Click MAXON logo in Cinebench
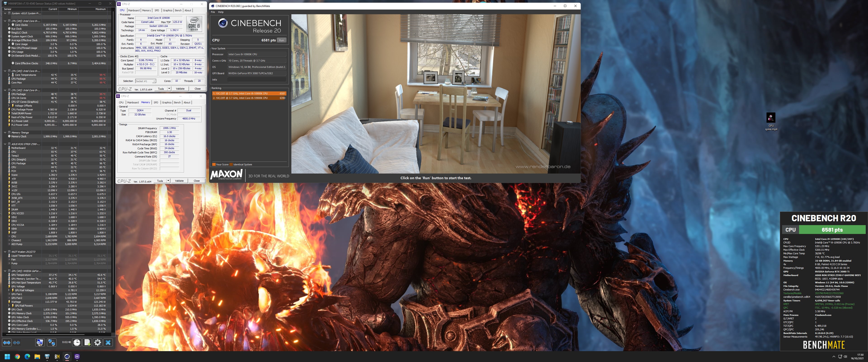This screenshot has width=868, height=362. (x=226, y=174)
